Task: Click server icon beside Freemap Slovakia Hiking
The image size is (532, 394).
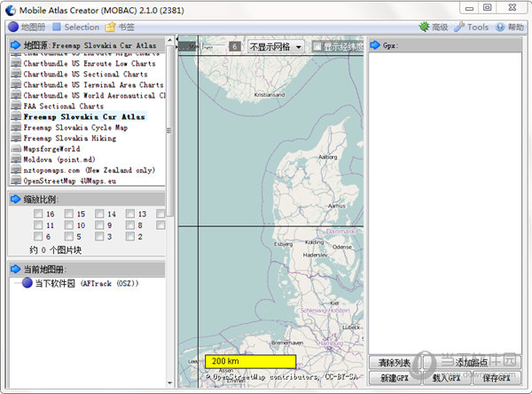Action: [x=16, y=138]
